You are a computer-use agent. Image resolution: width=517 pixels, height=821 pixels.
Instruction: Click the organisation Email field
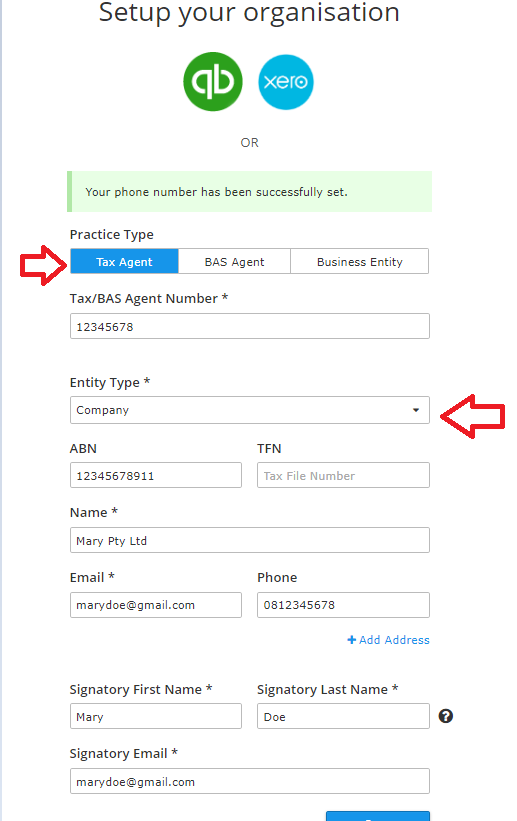click(x=156, y=605)
